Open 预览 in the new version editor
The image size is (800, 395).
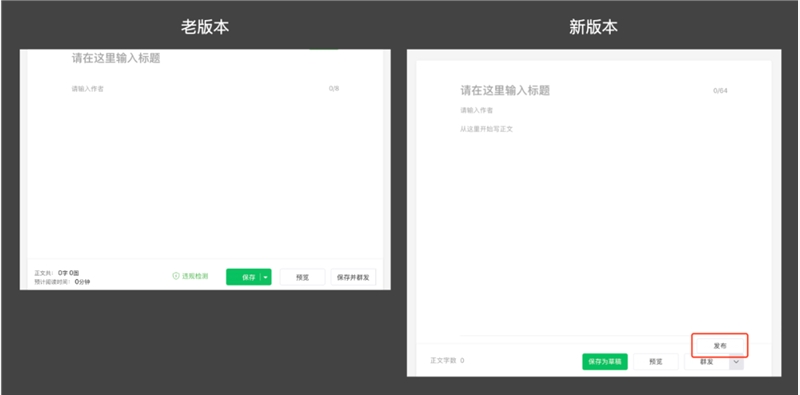coord(656,361)
